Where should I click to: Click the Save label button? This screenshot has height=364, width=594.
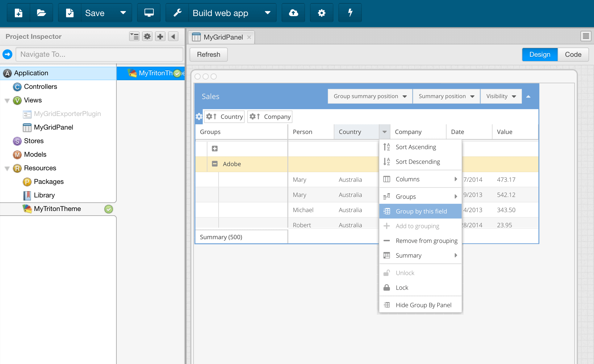(x=95, y=13)
